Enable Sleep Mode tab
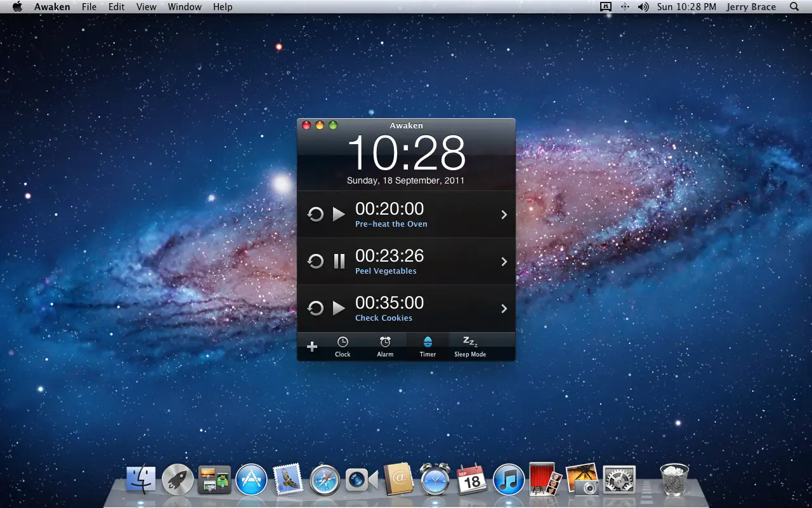 (470, 347)
